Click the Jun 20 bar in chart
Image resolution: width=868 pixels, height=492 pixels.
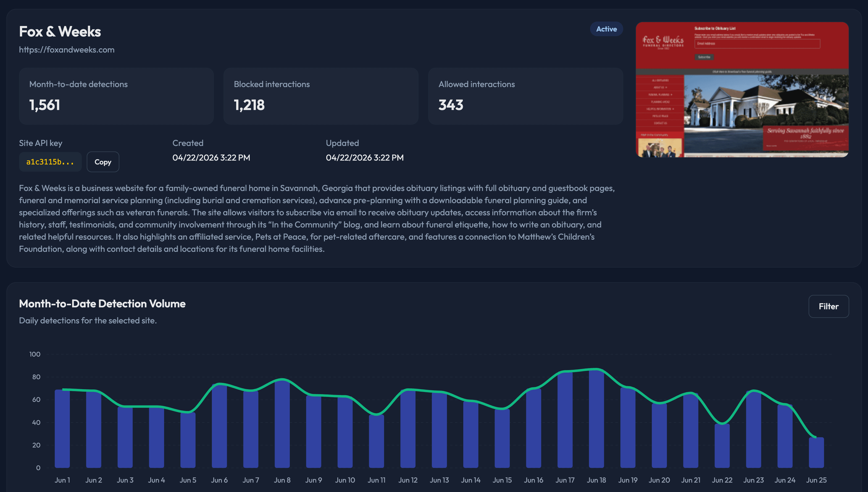pos(659,435)
